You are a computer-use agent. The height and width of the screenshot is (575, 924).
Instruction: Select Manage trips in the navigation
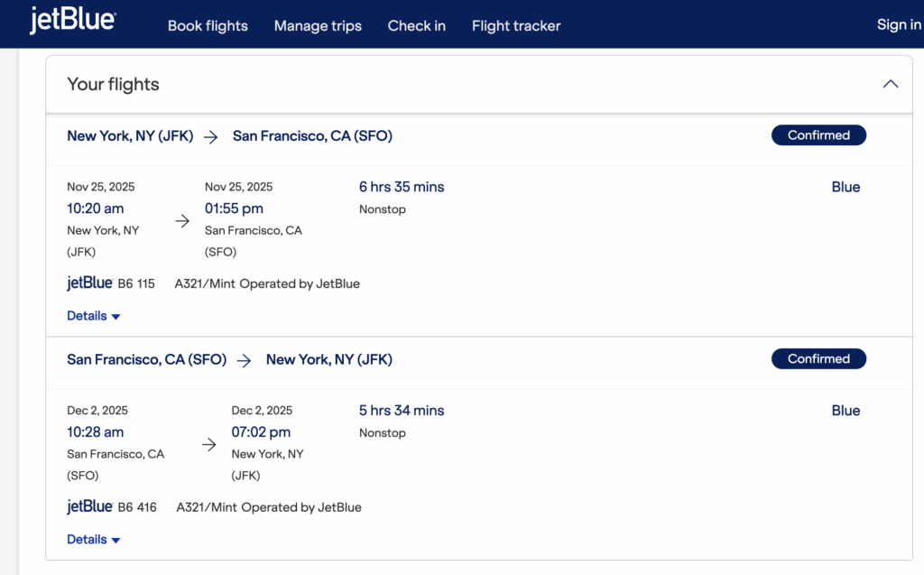coord(318,25)
